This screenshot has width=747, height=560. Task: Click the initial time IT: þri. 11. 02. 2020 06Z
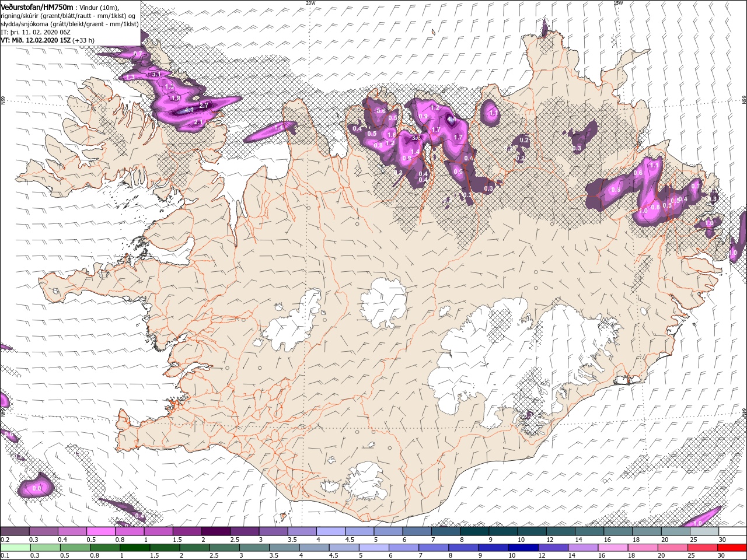35,32
